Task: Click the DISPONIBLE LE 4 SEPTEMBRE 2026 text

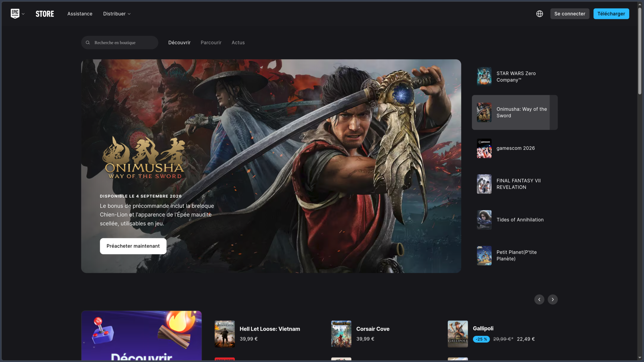Action: (141, 196)
